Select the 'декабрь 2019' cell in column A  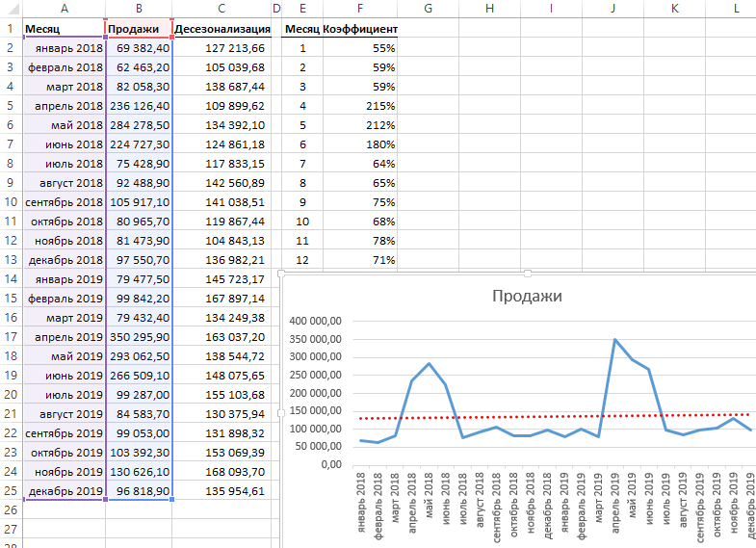63,491
